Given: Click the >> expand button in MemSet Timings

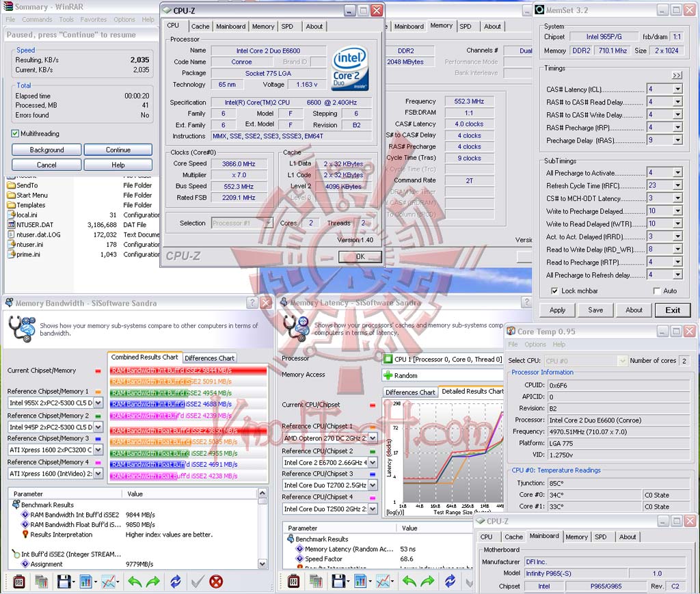Looking at the screenshot, I should [x=677, y=75].
